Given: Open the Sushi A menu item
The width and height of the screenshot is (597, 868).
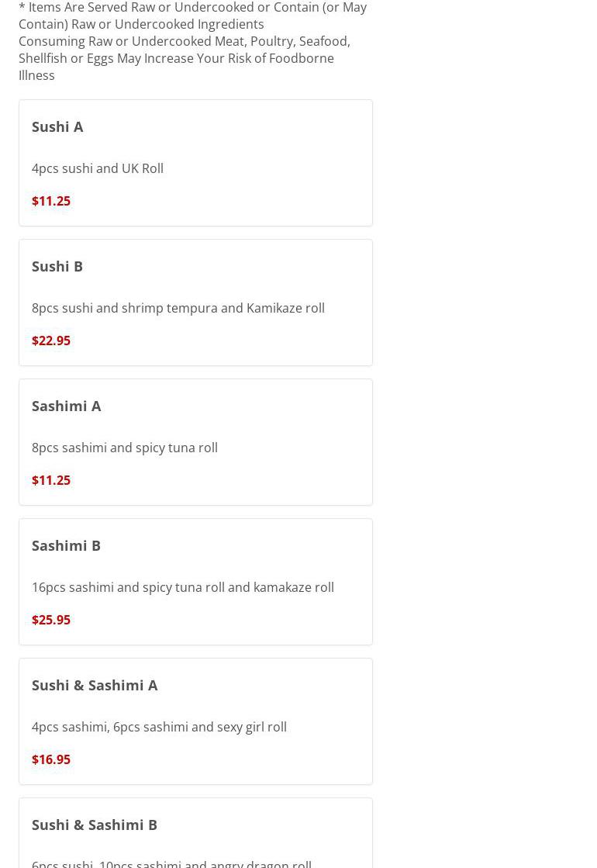Looking at the screenshot, I should (57, 126).
